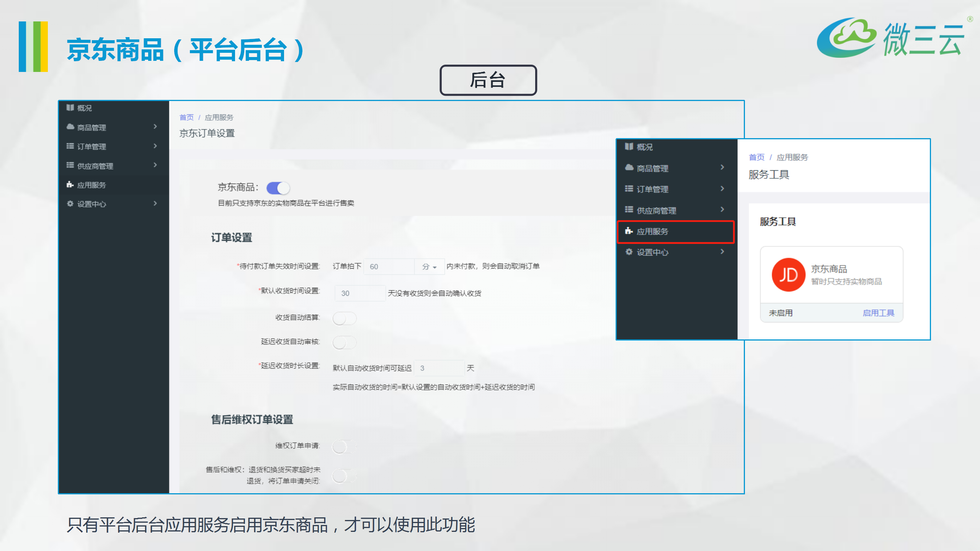Expand 订单管理 chevron in left sidebar

pyautogui.click(x=155, y=146)
